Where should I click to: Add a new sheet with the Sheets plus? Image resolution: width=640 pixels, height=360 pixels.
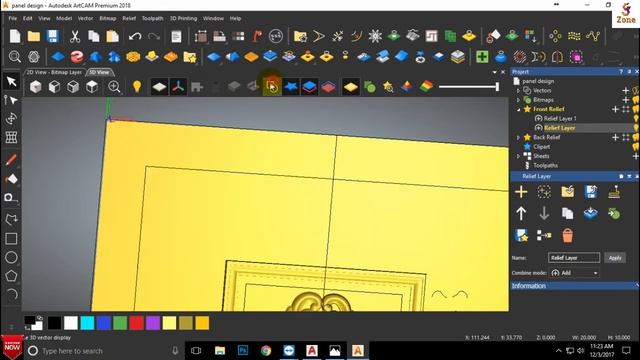point(636,156)
